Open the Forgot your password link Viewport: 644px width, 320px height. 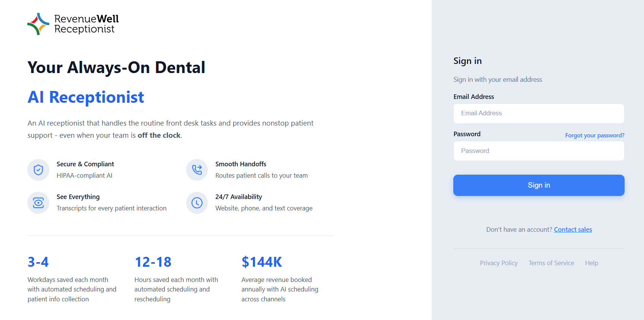(x=594, y=135)
